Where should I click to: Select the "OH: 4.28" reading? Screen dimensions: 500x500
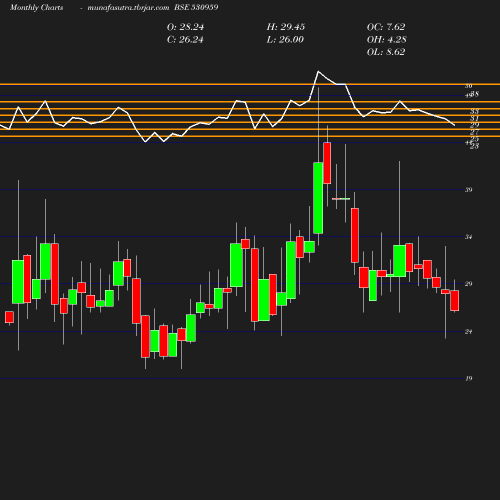[x=387, y=40]
